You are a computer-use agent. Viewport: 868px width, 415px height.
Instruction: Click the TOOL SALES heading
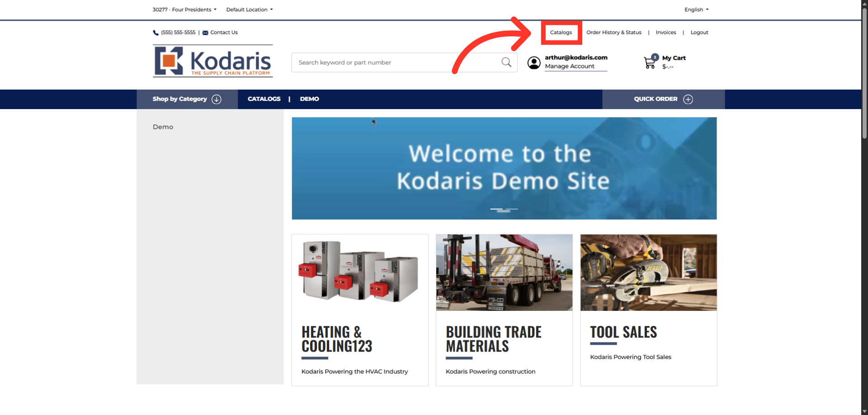point(623,332)
